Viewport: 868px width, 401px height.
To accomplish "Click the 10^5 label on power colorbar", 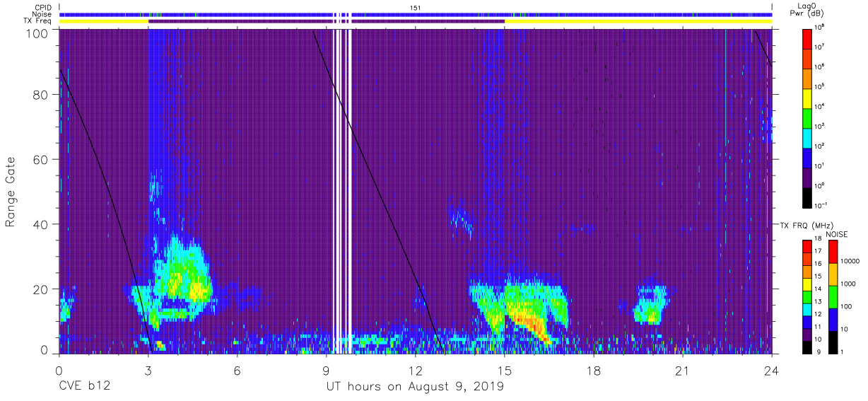I will [x=819, y=86].
